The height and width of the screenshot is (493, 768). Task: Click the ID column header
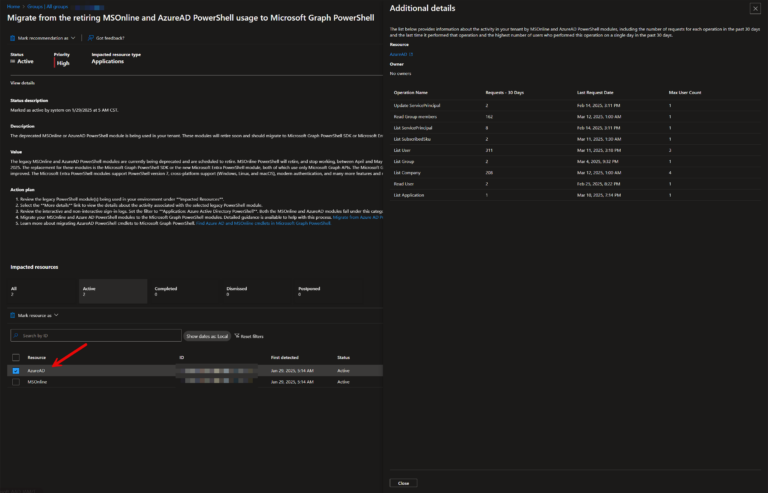pos(182,358)
